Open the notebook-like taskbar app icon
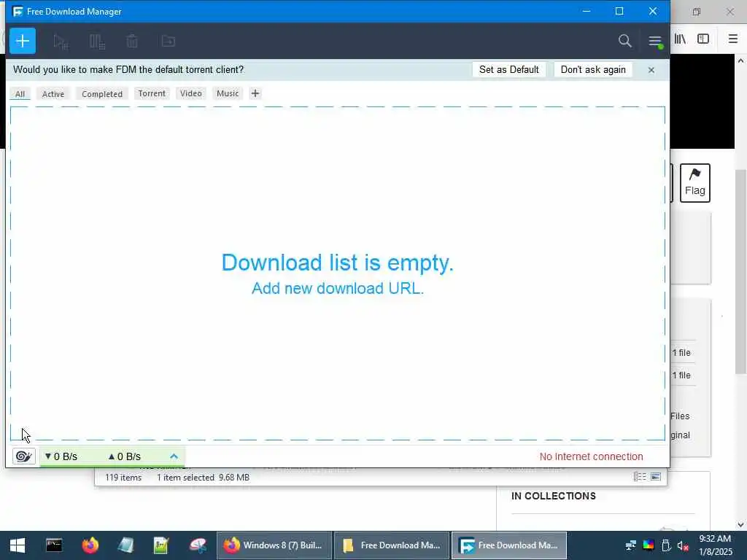 [125, 545]
